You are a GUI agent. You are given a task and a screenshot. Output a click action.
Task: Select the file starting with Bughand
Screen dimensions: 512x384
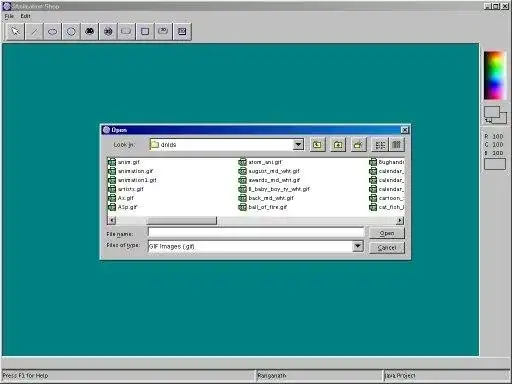[391, 162]
